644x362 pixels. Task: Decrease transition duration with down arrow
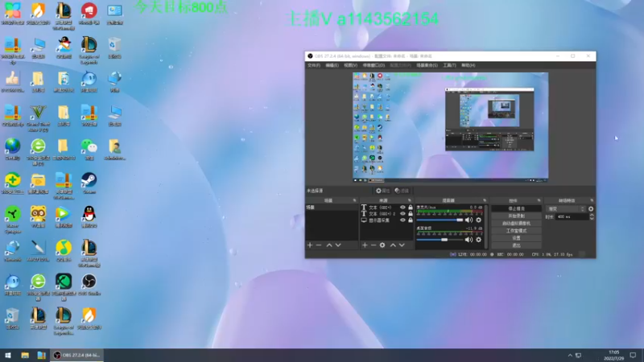[x=592, y=218]
